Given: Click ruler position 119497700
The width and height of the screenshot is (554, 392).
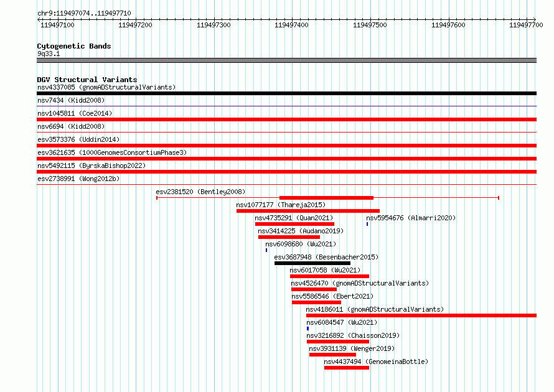Looking at the screenshot, I should (x=526, y=25).
